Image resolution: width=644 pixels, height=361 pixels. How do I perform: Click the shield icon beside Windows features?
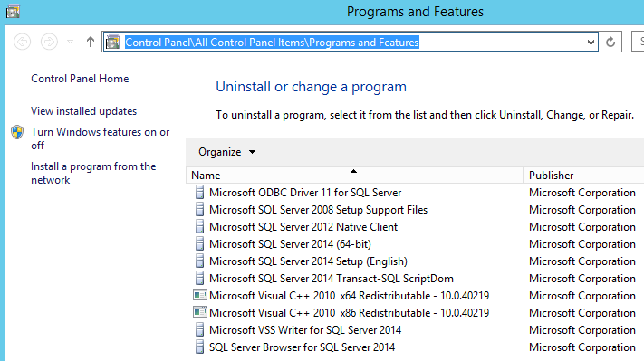[x=17, y=132]
